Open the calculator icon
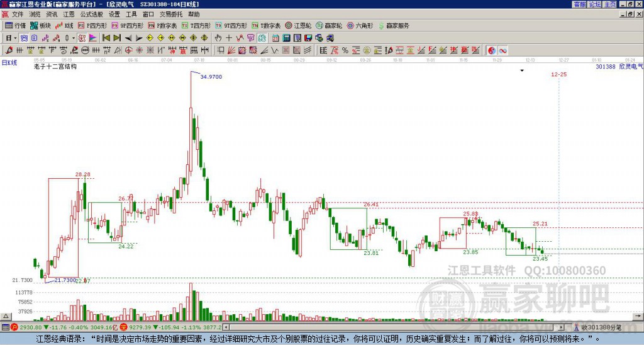 pos(286,38)
